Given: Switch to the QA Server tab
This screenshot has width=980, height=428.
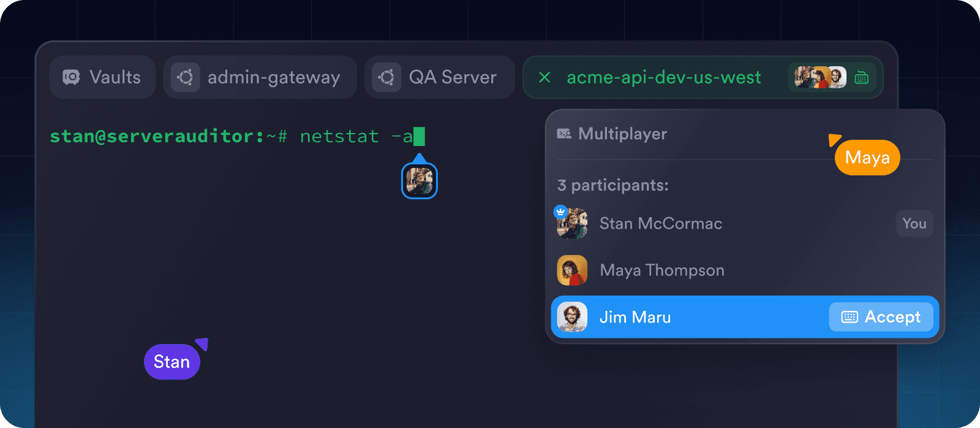Looking at the screenshot, I should pyautogui.click(x=439, y=77).
